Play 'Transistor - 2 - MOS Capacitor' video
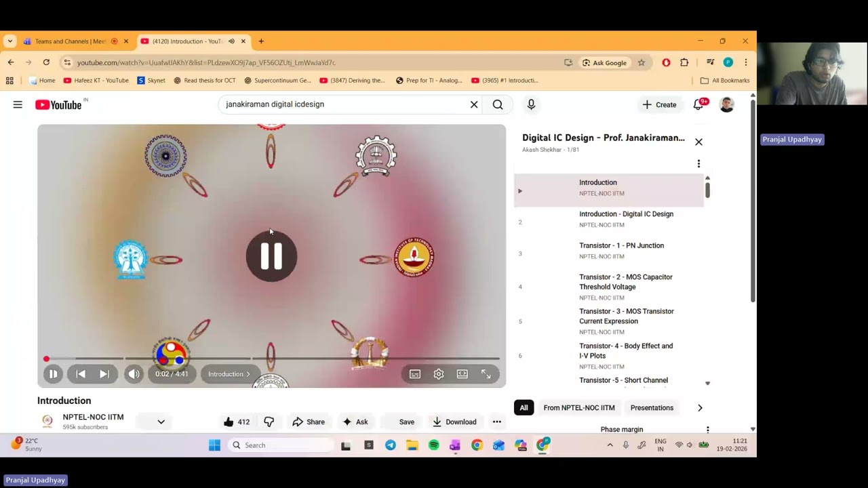Viewport: 868px width, 488px height. point(609,287)
